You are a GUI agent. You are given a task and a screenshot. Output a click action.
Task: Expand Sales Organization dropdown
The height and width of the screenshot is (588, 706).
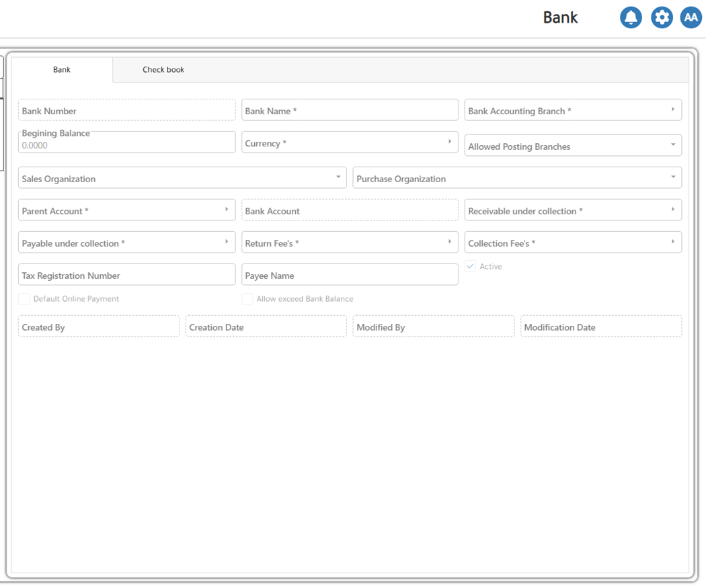click(338, 177)
